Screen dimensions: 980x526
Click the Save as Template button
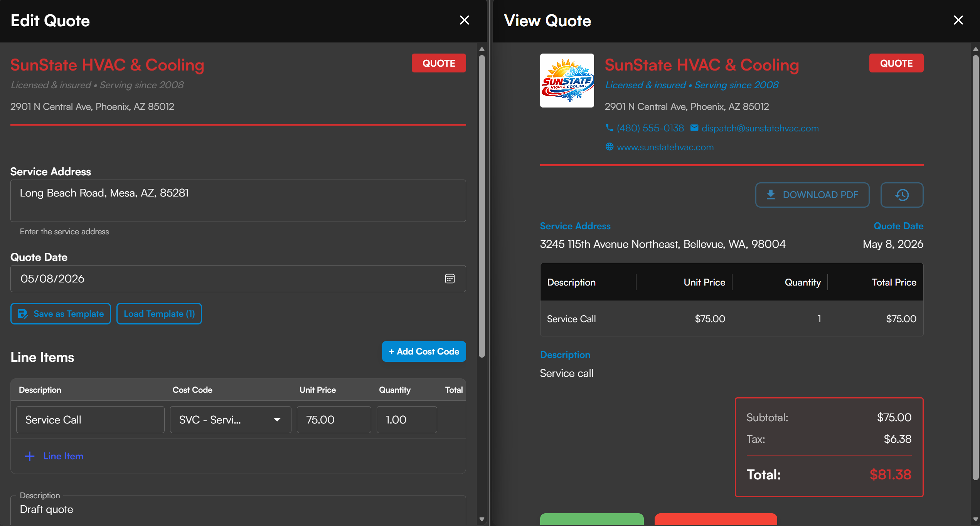(61, 314)
